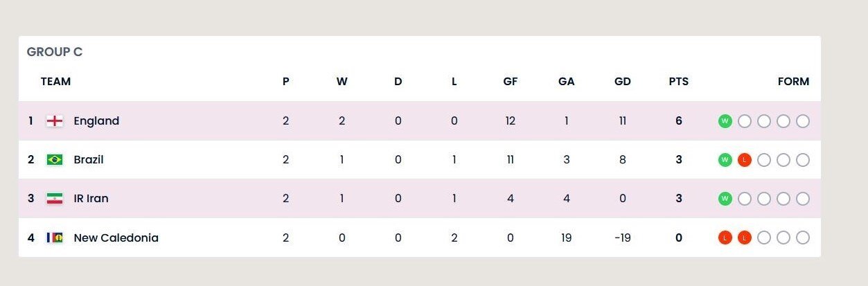Click Brazil's green W form badge
The width and height of the screenshot is (868, 286).
725,160
